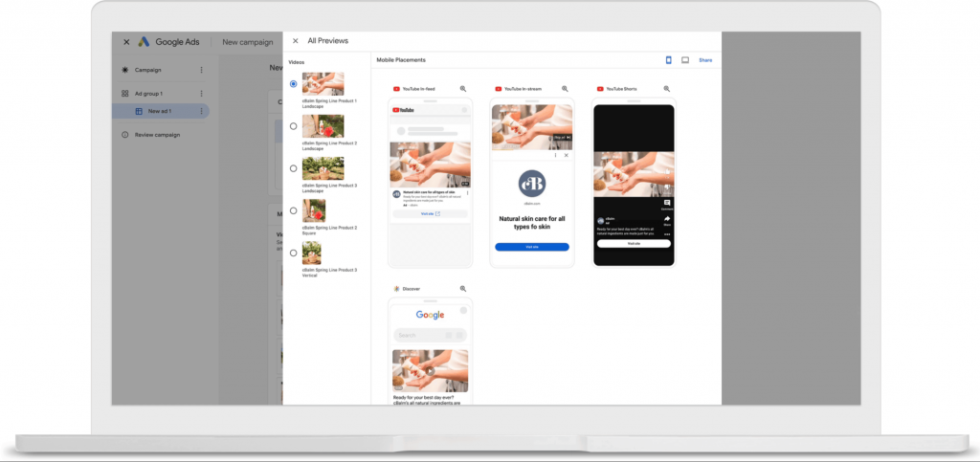Image resolution: width=980 pixels, height=462 pixels.
Task: Click the Discover placement icon
Action: (x=396, y=289)
